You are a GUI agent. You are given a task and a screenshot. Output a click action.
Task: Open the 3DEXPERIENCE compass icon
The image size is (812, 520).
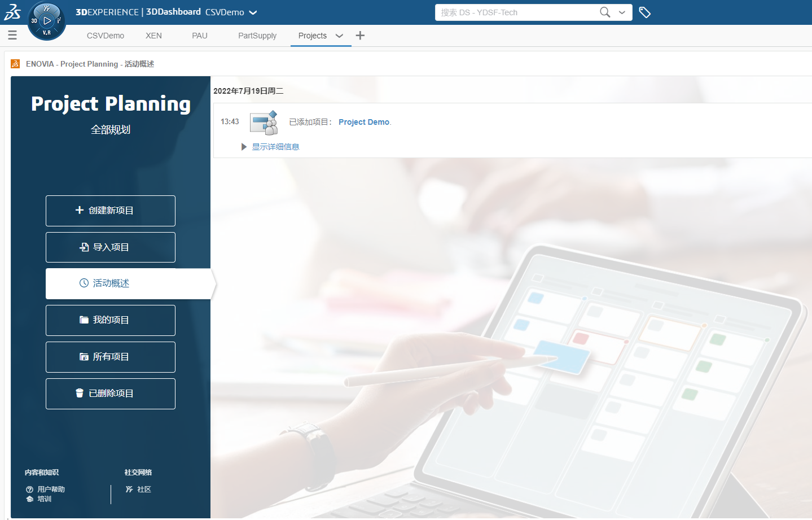46,20
